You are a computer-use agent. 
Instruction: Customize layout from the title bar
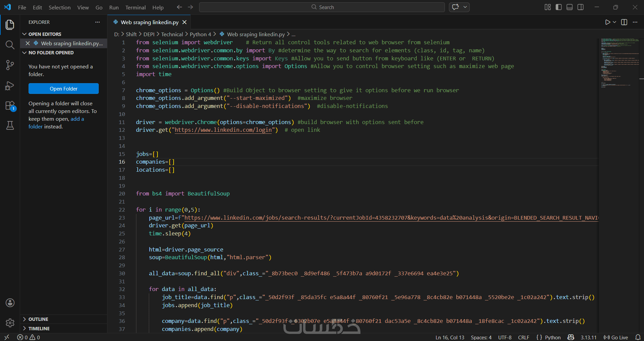click(548, 7)
